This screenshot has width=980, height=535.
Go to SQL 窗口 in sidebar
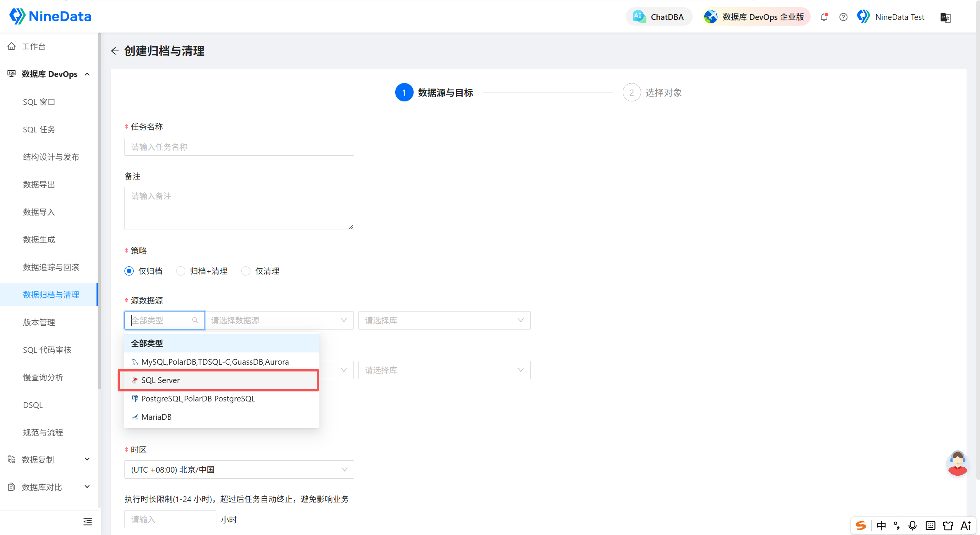pyautogui.click(x=39, y=102)
